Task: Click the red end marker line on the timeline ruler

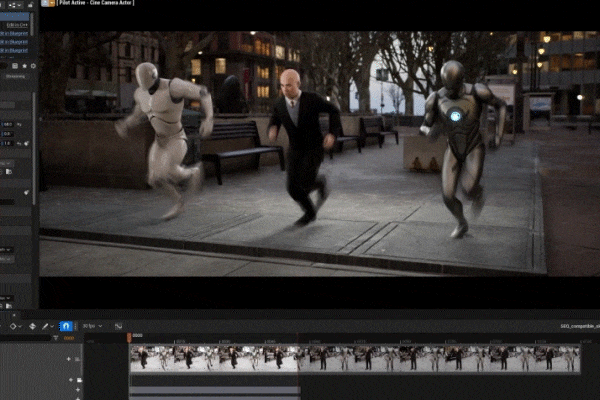Action: 298,338
